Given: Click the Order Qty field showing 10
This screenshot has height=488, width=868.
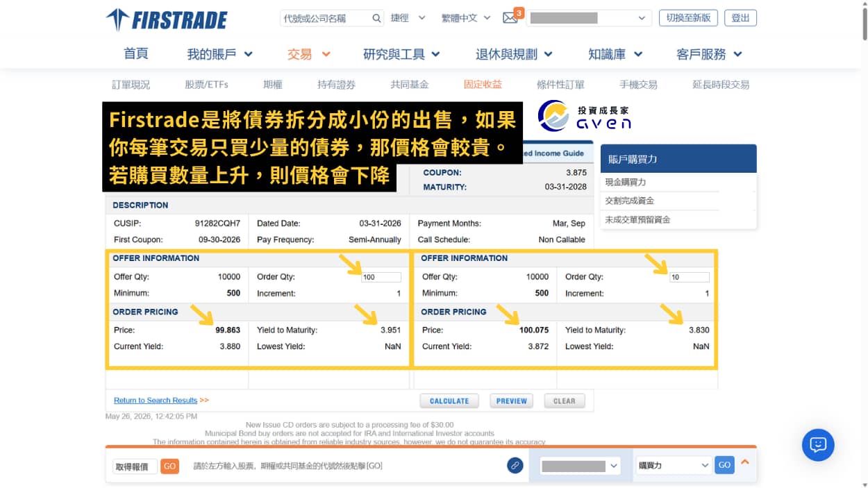Looking at the screenshot, I should pyautogui.click(x=690, y=277).
